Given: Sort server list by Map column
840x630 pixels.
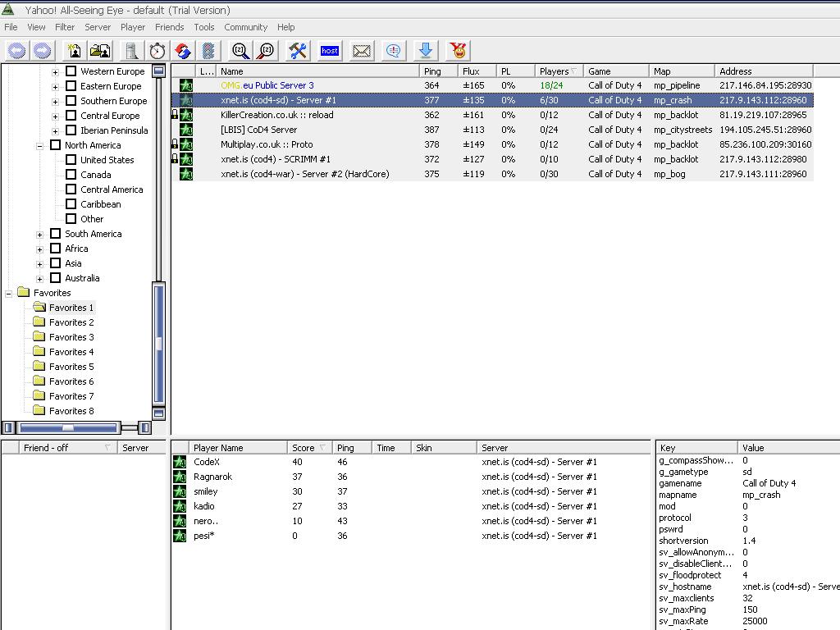Looking at the screenshot, I should (x=682, y=71).
